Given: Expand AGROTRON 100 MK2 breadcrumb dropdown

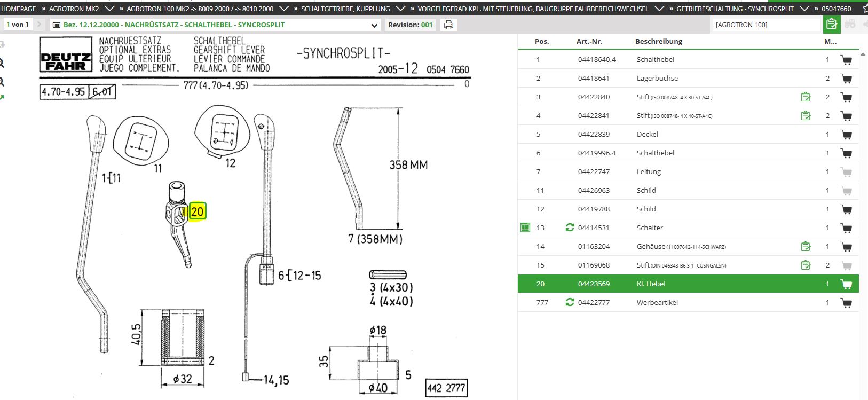Looking at the screenshot, I should coord(284,9).
